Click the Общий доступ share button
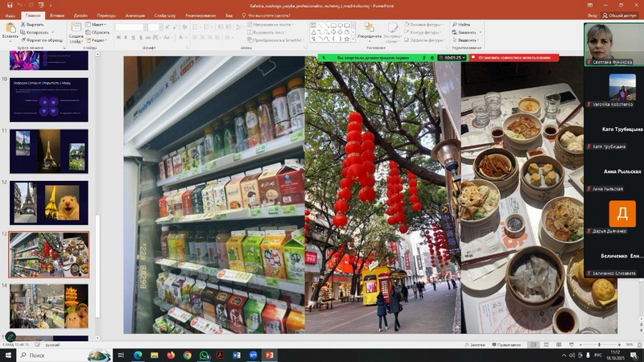The image size is (644, 362). pos(620,14)
